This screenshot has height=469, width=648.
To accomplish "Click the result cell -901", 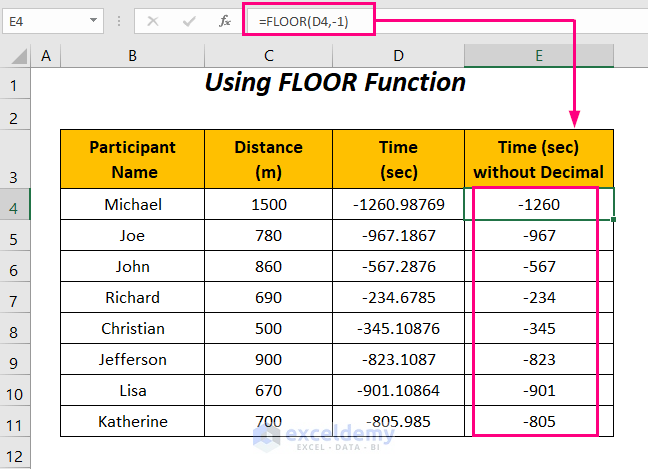I will (539, 390).
